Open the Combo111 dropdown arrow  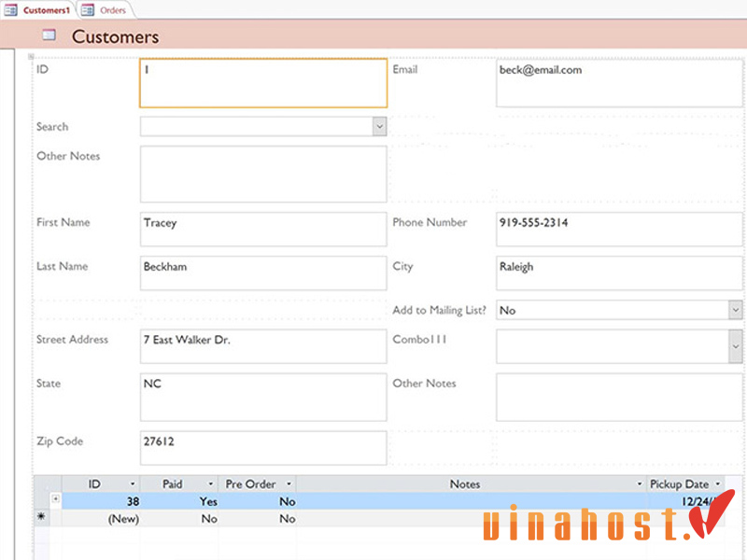click(x=736, y=346)
